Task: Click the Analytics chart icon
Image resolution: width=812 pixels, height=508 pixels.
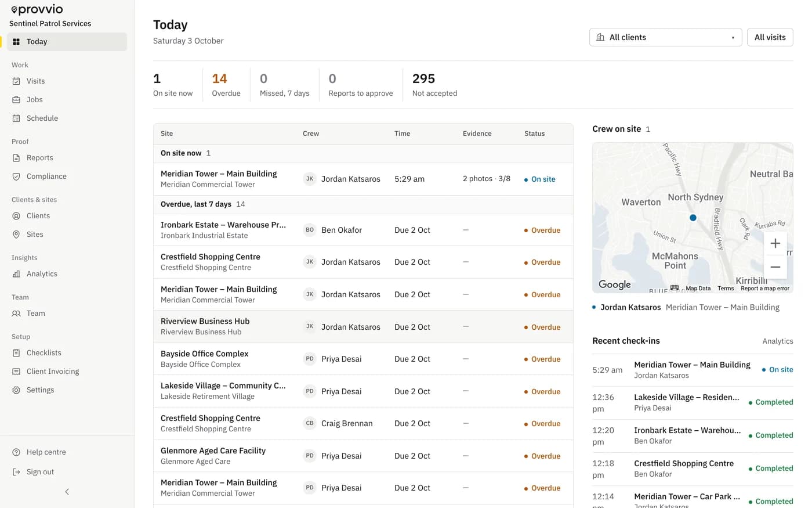Action: click(x=16, y=274)
